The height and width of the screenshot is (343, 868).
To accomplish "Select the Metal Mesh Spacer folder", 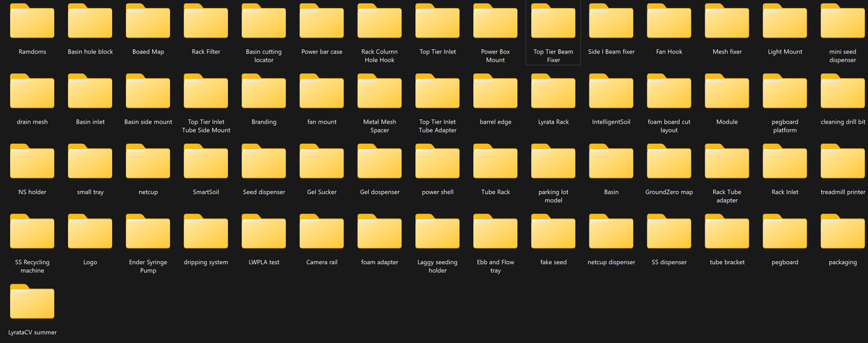I will [x=380, y=90].
